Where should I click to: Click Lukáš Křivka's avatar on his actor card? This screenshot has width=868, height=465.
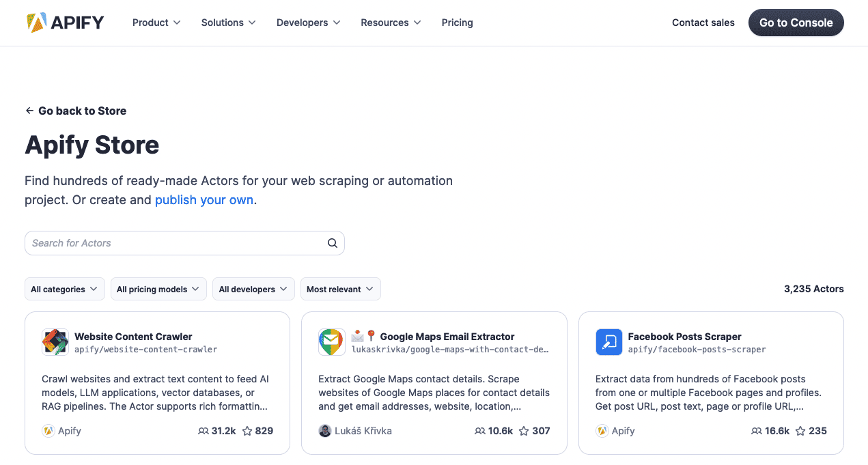pyautogui.click(x=325, y=431)
